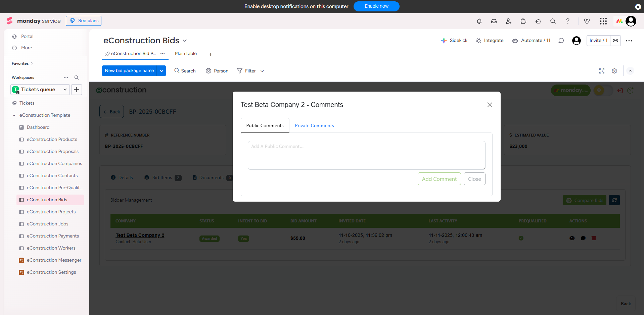
Task: Open the Filter dropdown arrow
Action: [x=262, y=71]
